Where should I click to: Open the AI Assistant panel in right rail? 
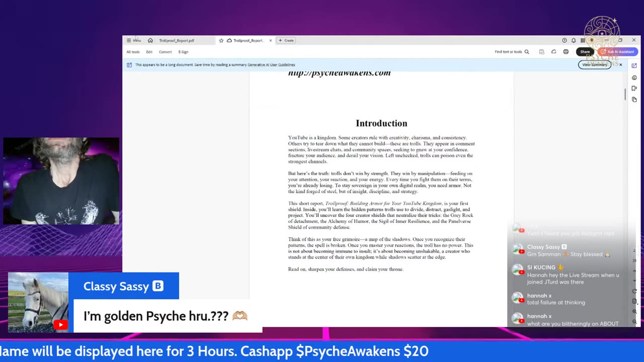pyautogui.click(x=634, y=66)
